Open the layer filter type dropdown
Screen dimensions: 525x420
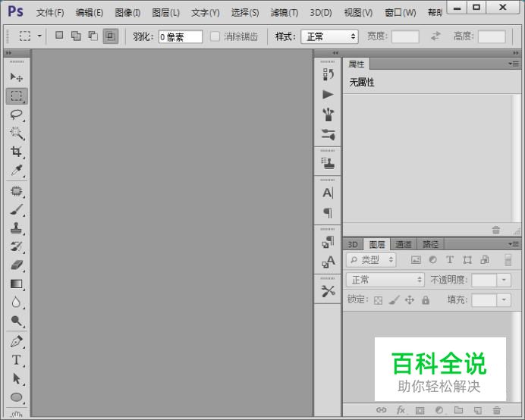[371, 260]
